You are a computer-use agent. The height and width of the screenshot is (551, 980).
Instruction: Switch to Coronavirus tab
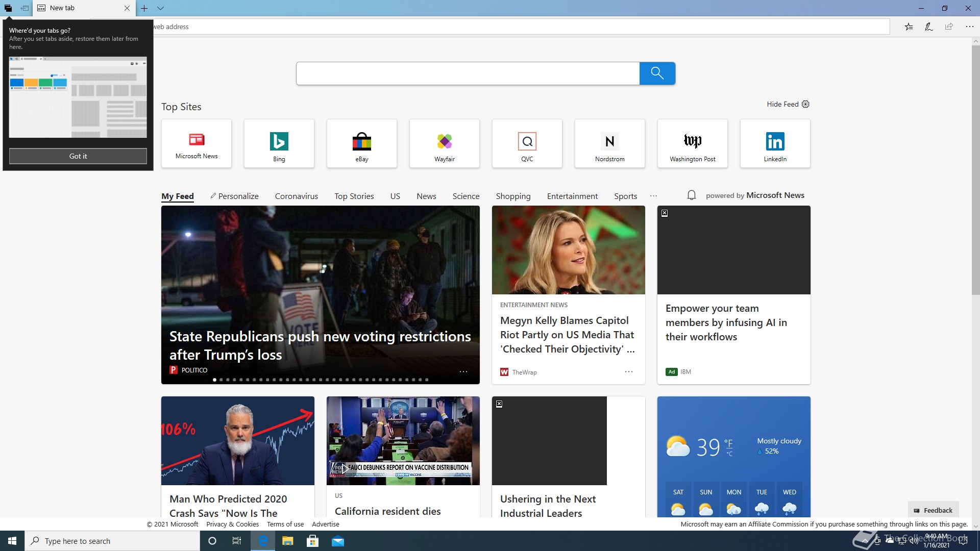(x=297, y=196)
